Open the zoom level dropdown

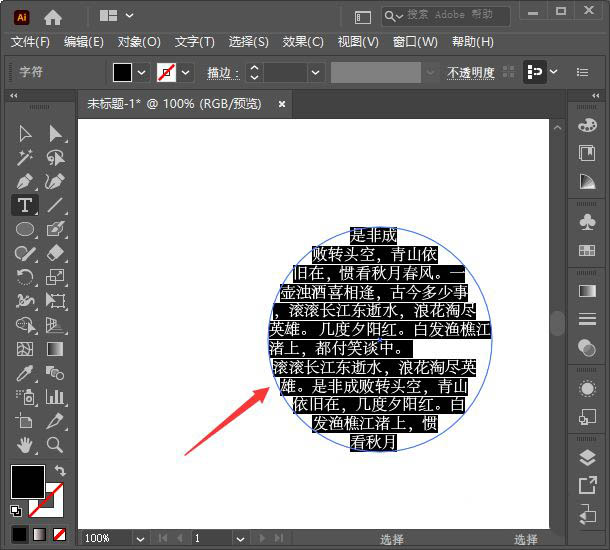[140, 539]
